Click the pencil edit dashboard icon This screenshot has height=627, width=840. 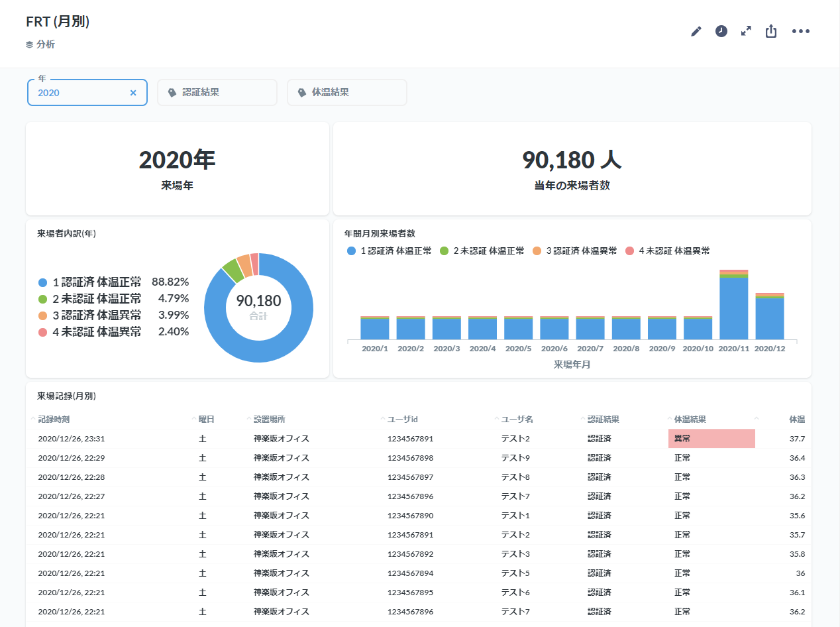pyautogui.click(x=696, y=31)
